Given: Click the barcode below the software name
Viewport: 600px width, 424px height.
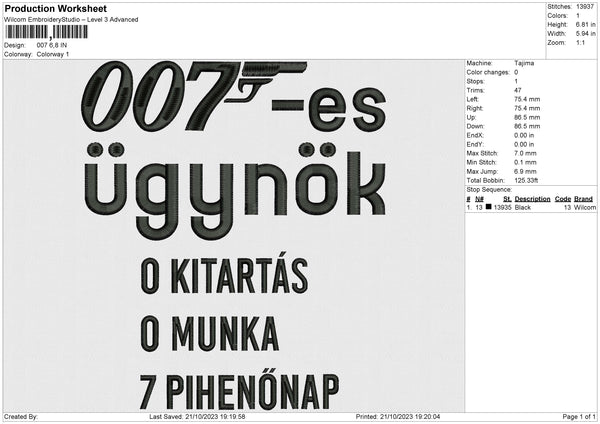Looking at the screenshot, I should pyautogui.click(x=44, y=33).
